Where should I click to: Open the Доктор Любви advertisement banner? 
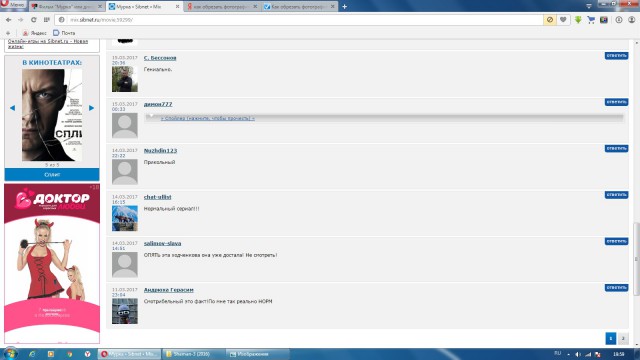tap(52, 263)
